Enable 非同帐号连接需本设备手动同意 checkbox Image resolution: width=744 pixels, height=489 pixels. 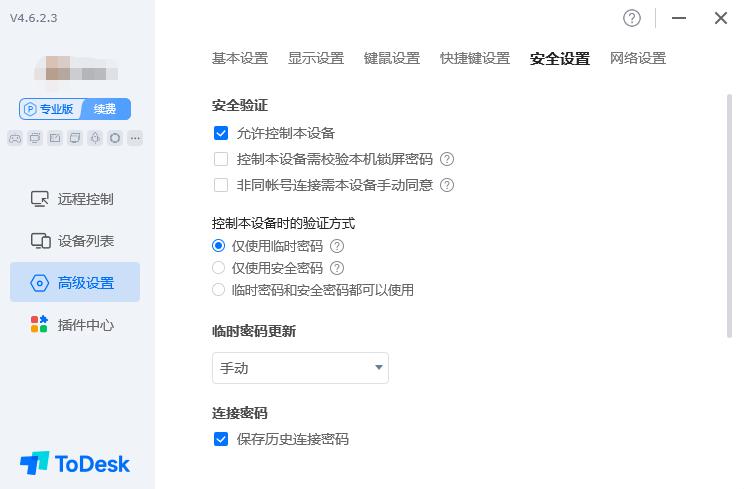click(x=221, y=185)
